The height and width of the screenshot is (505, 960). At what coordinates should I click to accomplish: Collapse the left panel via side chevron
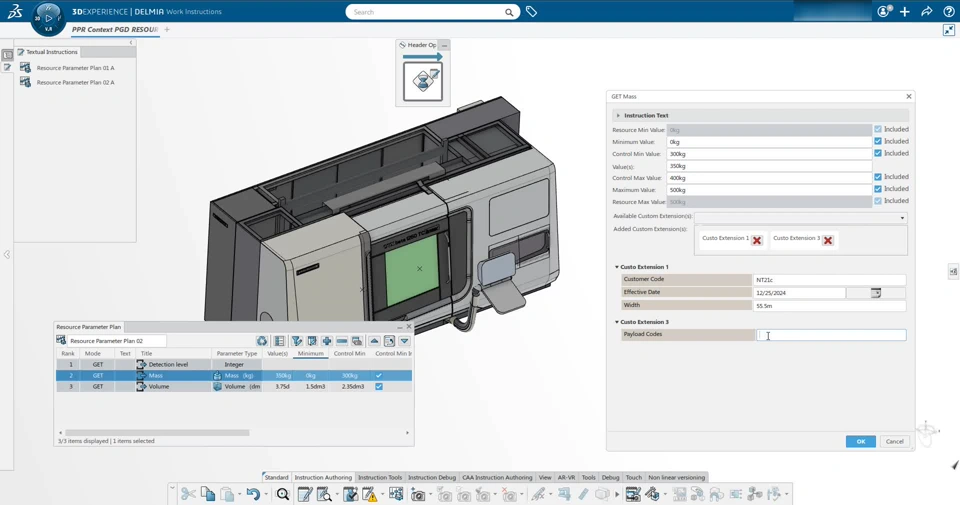pyautogui.click(x=7, y=255)
